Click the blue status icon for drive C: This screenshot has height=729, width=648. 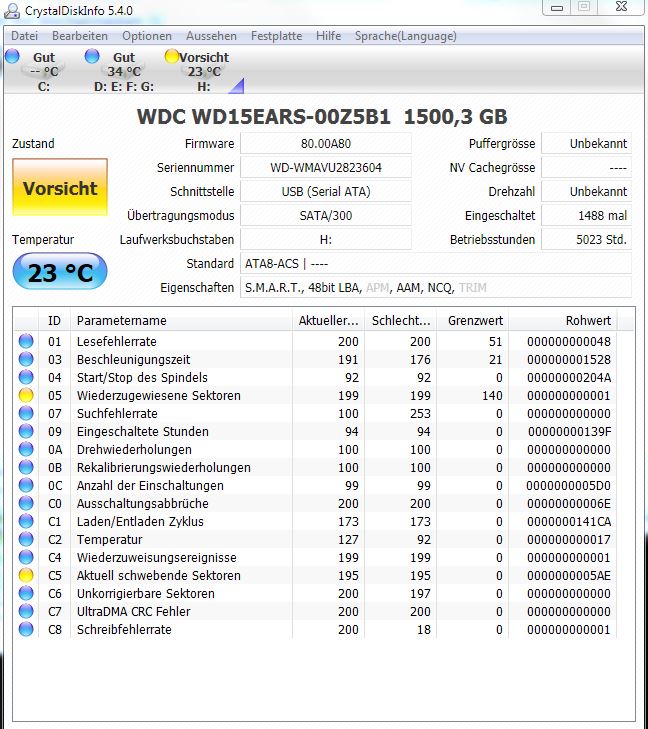pos(12,56)
